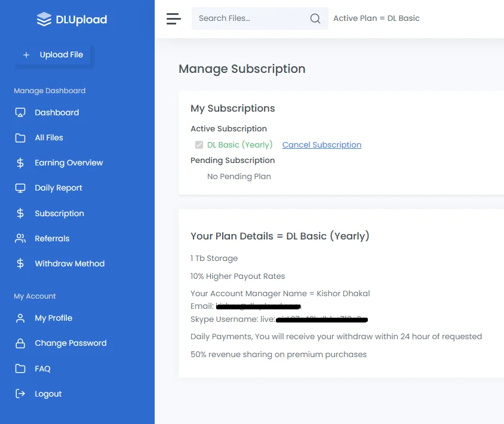Click the 10% Higher Payout Rates line

point(238,276)
